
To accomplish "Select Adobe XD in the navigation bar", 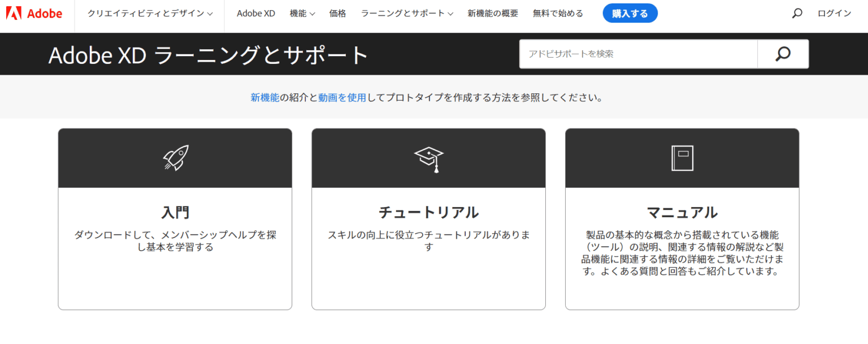I will (255, 13).
